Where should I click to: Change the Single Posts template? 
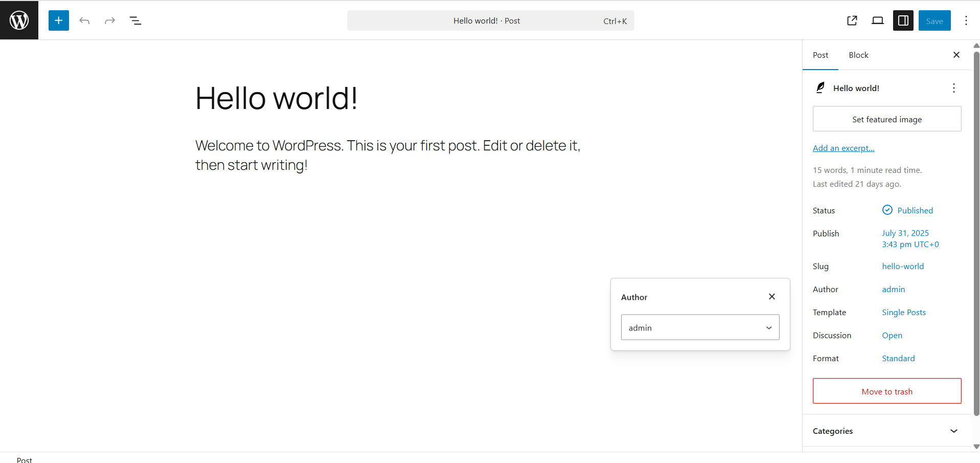[x=904, y=312]
